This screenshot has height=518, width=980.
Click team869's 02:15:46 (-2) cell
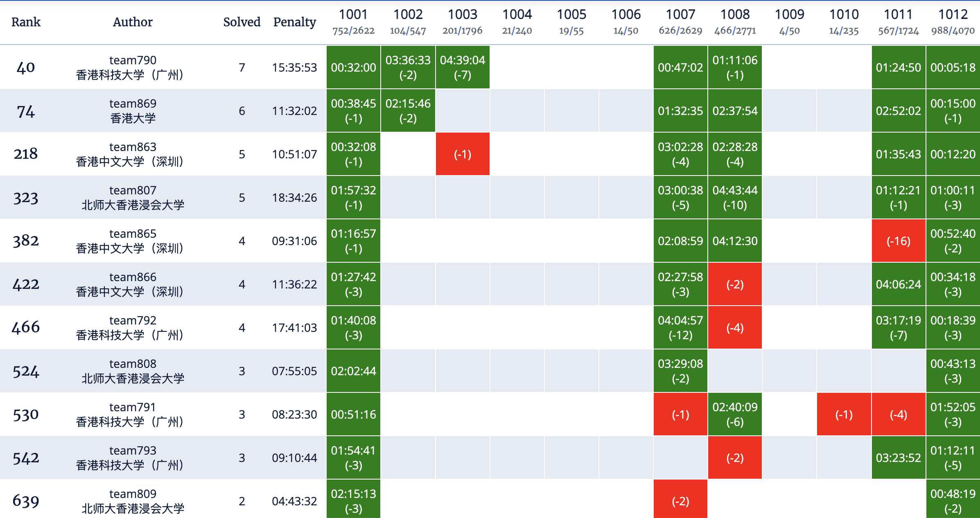[408, 110]
